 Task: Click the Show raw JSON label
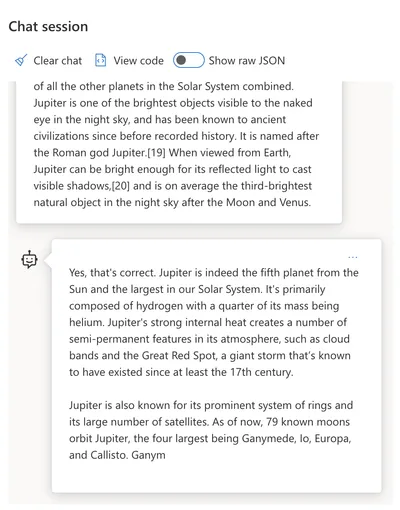[x=247, y=61]
